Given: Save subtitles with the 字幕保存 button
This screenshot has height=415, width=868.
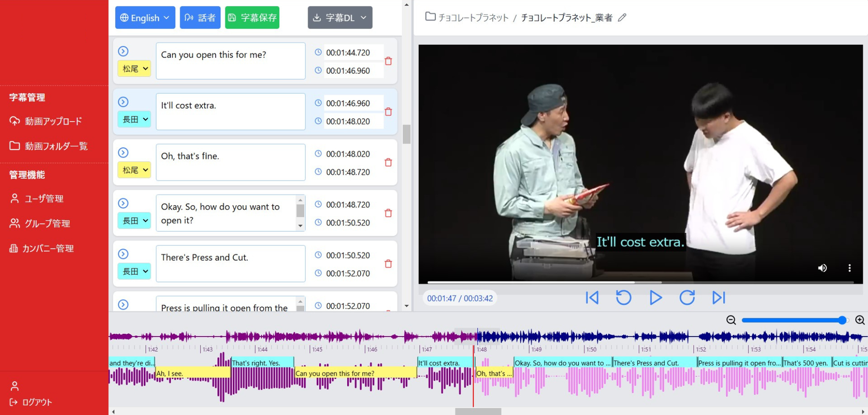Looking at the screenshot, I should point(252,18).
